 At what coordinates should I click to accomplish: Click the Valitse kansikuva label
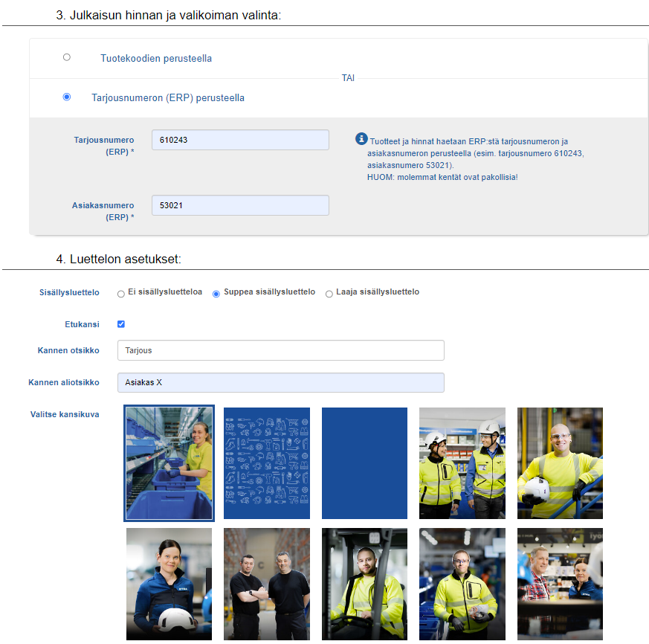click(x=65, y=414)
